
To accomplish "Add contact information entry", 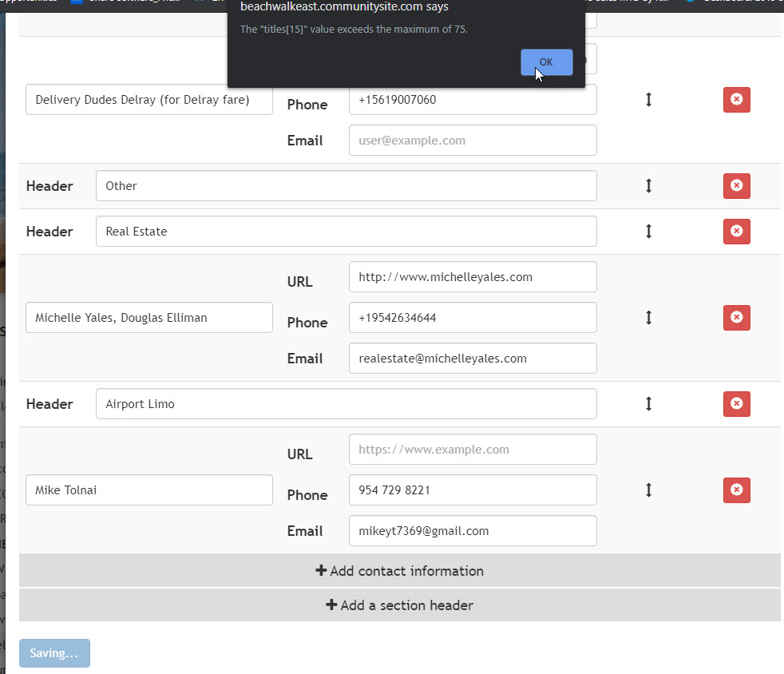I will (399, 570).
